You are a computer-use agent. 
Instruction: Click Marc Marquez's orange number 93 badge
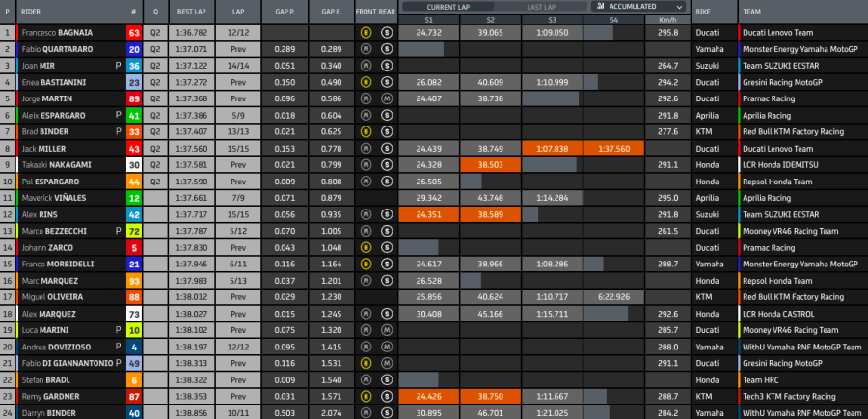(x=134, y=280)
